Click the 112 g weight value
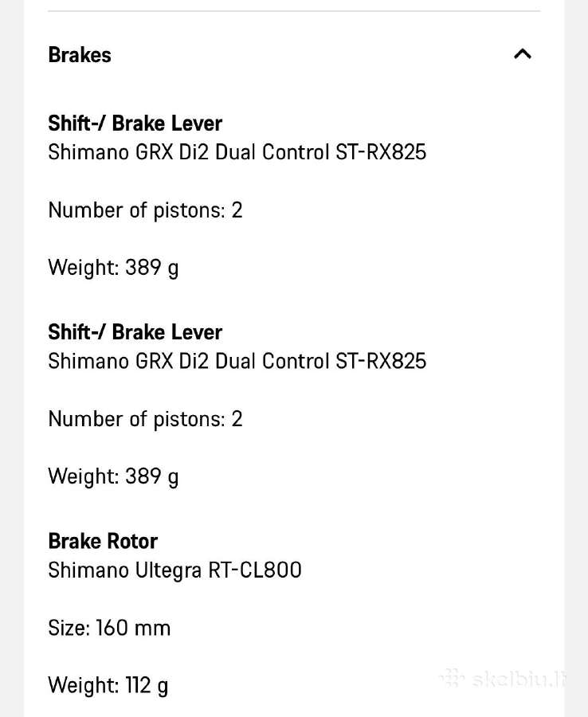 tap(147, 685)
